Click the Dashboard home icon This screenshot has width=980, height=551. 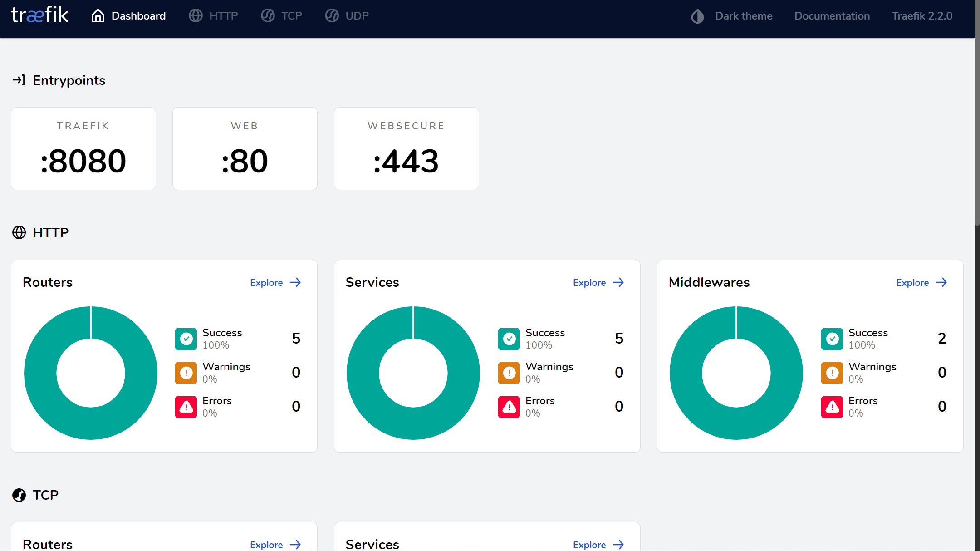pyautogui.click(x=98, y=16)
